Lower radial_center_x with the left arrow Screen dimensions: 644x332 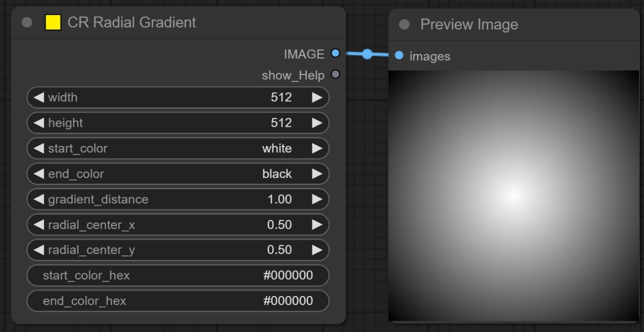tap(39, 225)
